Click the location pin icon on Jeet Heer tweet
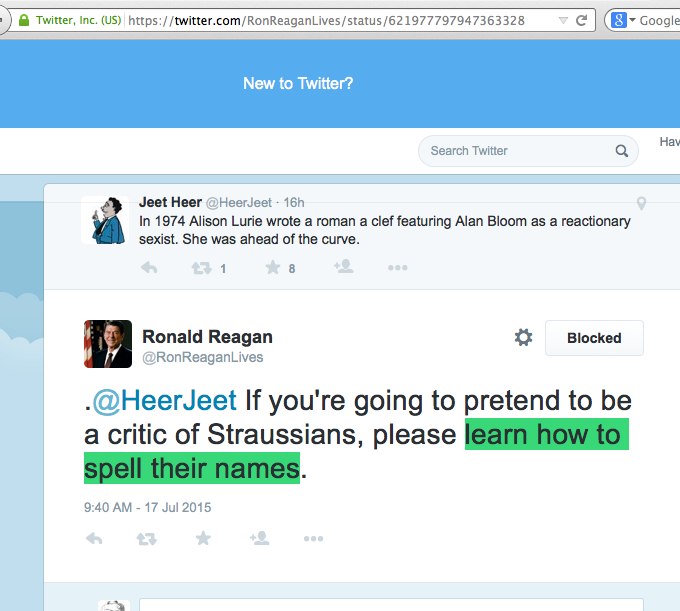The width and height of the screenshot is (680, 611). click(x=641, y=203)
